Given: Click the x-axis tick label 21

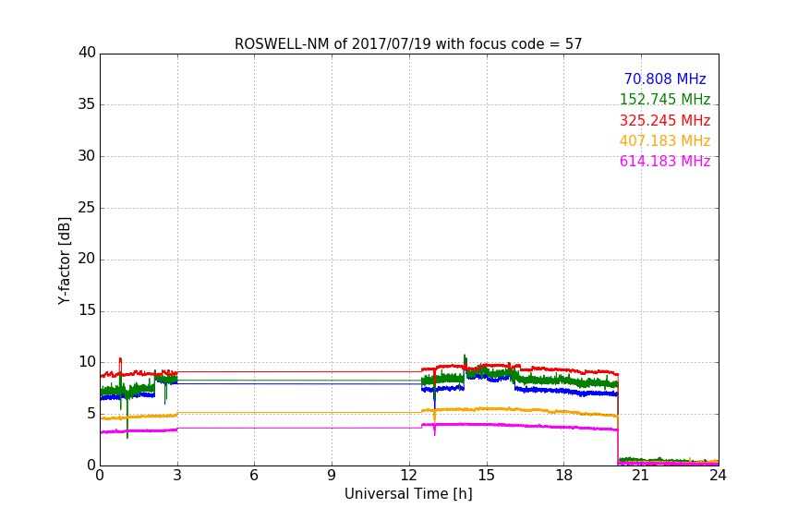Looking at the screenshot, I should [641, 476].
